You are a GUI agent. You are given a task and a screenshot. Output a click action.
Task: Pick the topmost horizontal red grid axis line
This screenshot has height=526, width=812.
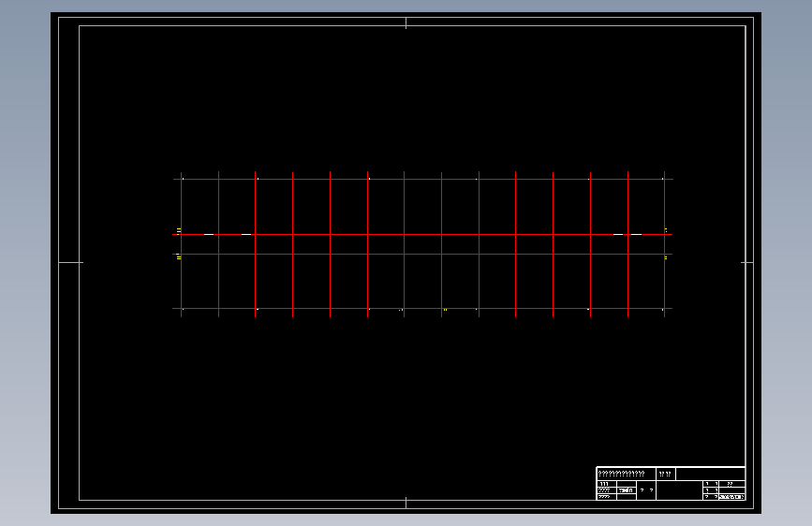point(423,179)
